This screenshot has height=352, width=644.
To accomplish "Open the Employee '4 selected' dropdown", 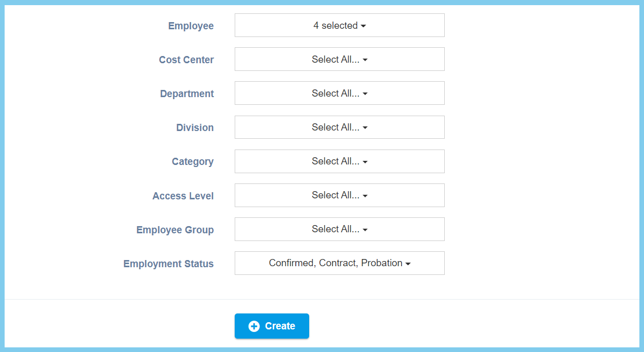I will tap(339, 25).
